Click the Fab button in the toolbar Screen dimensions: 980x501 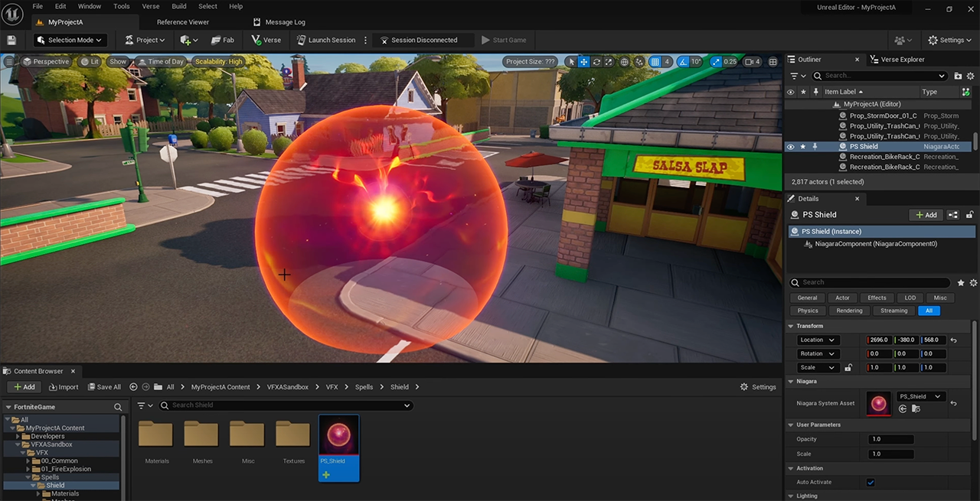tap(223, 40)
